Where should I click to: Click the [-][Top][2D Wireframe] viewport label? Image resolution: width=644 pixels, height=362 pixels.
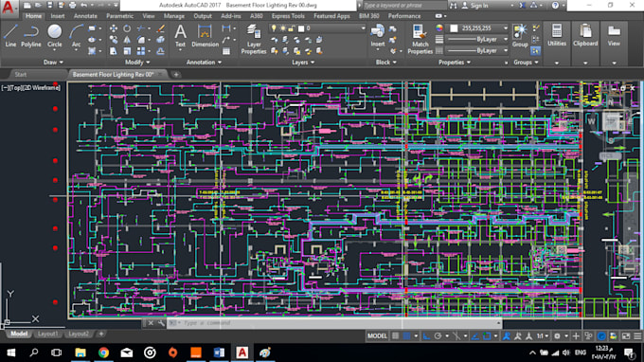point(31,87)
